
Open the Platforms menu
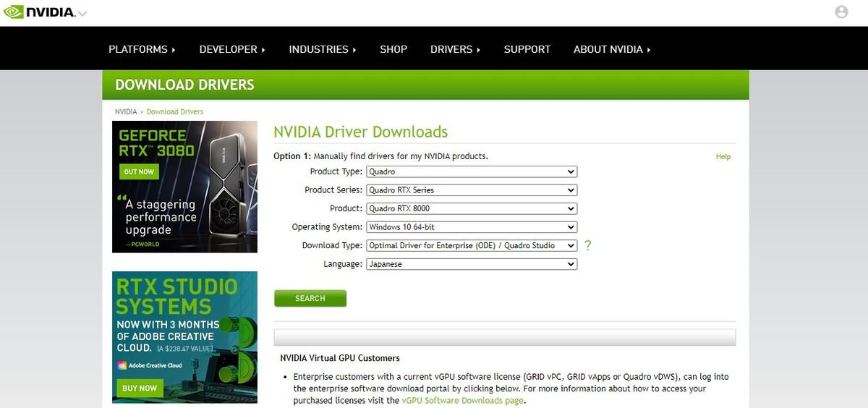(x=142, y=49)
